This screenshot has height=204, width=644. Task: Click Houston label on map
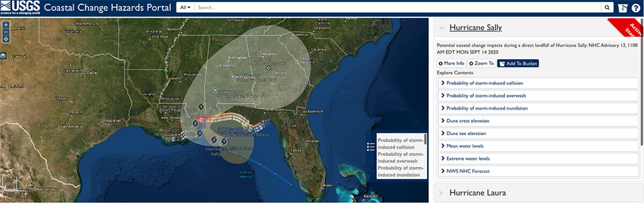point(114,121)
